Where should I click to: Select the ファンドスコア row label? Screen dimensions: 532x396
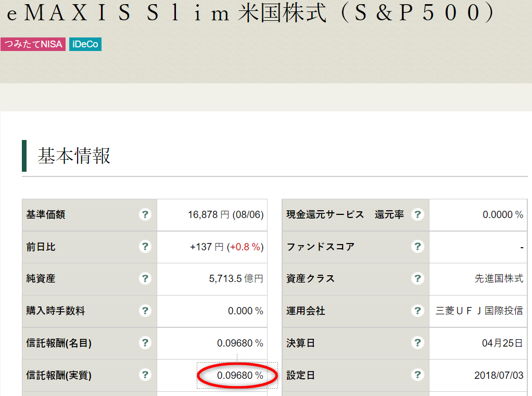click(x=321, y=247)
